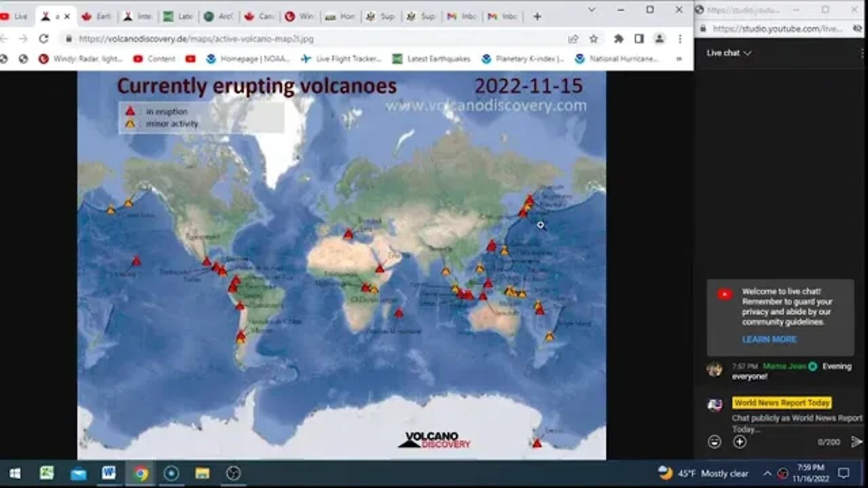Screen dimensions: 868x488
Task: Click the globe bookmark icon beside Windy
Action: pyautogui.click(x=23, y=59)
